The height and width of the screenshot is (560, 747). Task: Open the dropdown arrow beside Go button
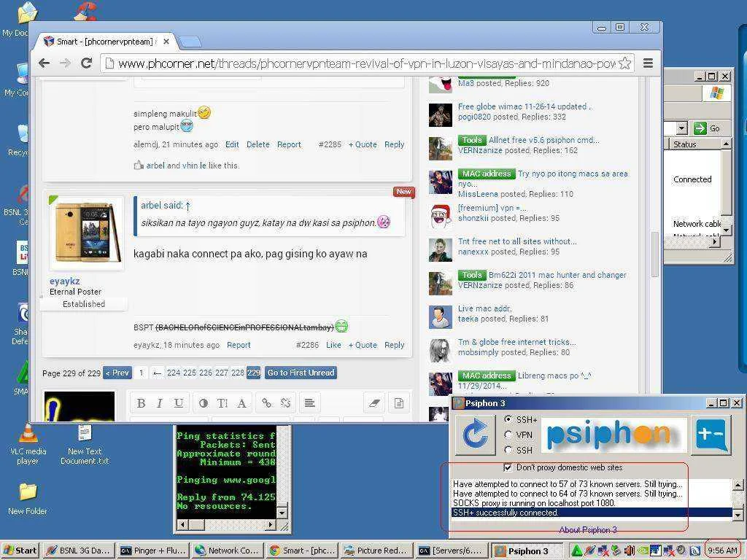coord(682,128)
